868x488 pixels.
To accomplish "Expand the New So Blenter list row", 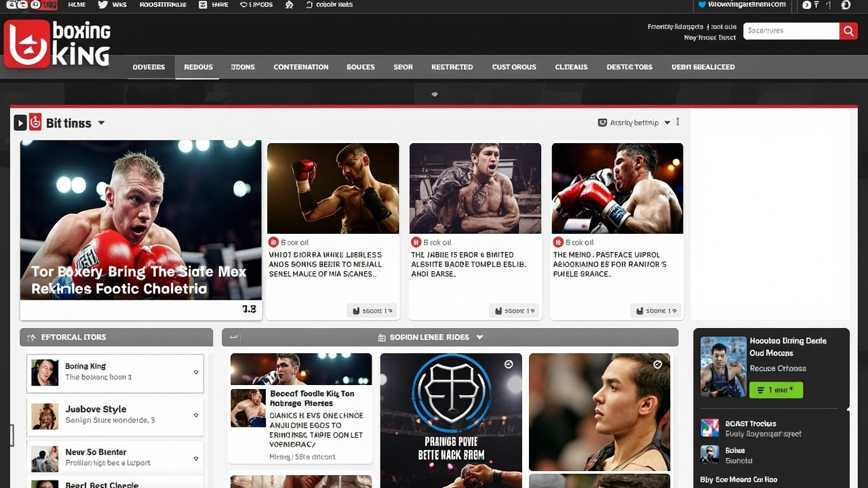I will [196, 458].
